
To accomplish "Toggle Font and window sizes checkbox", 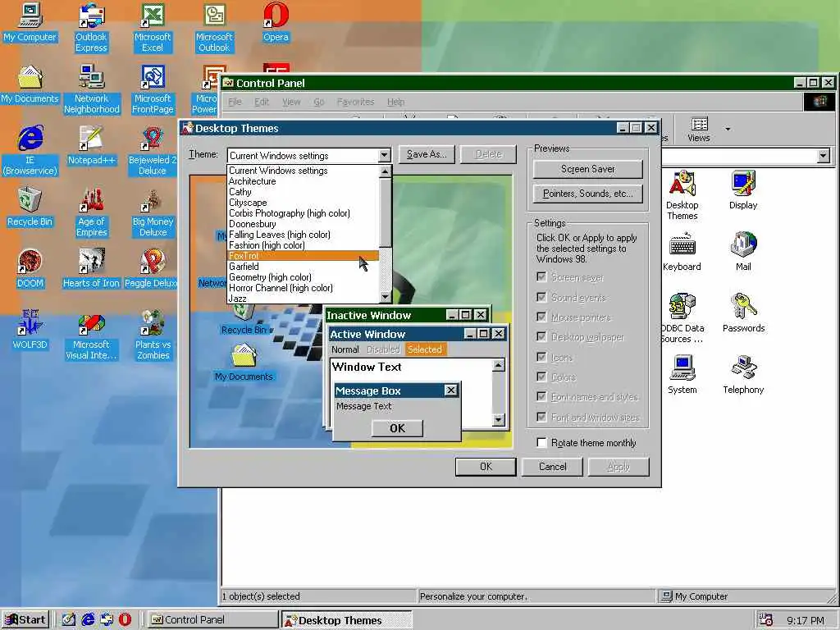I will pos(541,417).
